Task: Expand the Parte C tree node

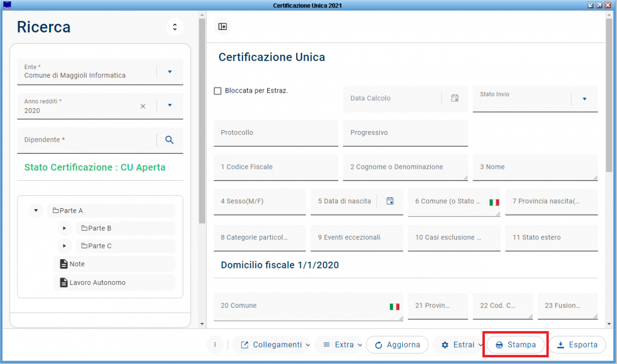Action: tap(64, 246)
